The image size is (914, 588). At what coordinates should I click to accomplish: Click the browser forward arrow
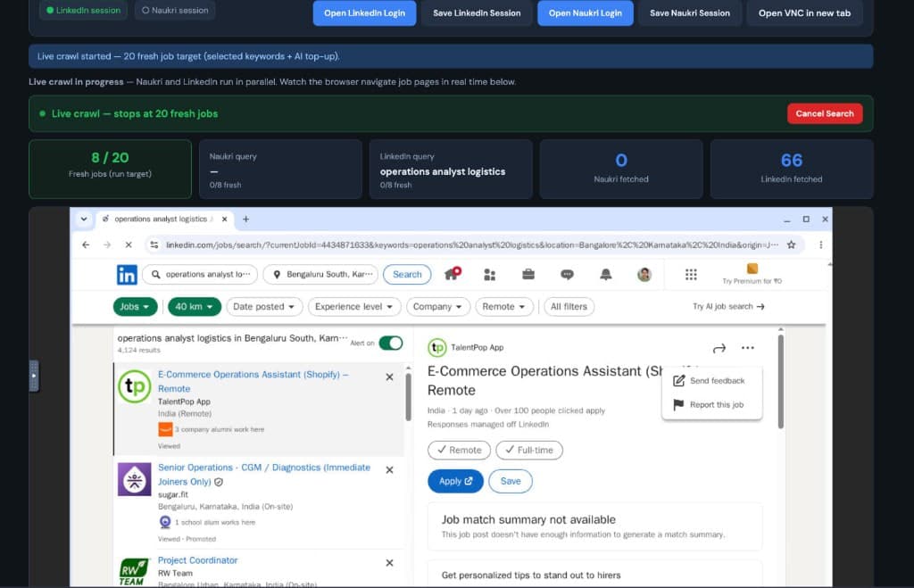point(107,244)
